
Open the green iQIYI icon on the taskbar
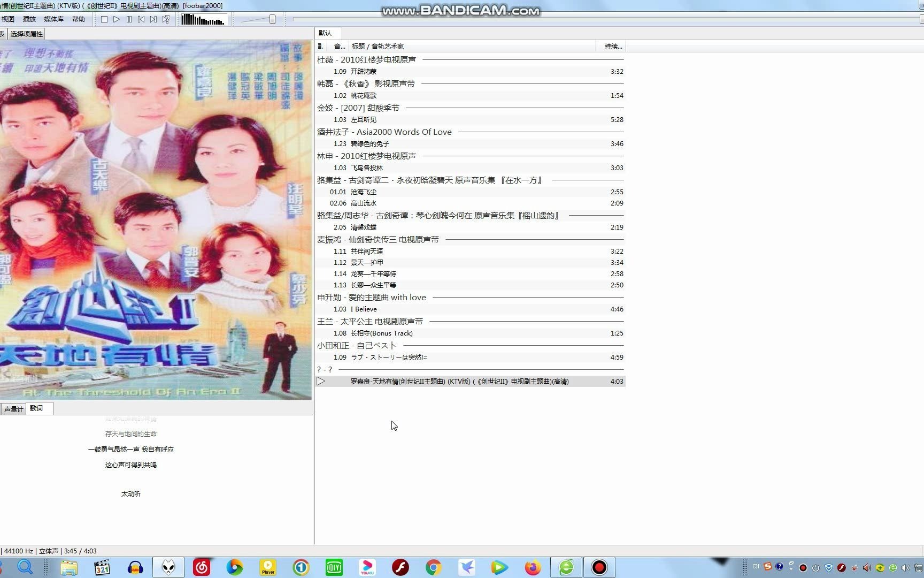point(334,567)
